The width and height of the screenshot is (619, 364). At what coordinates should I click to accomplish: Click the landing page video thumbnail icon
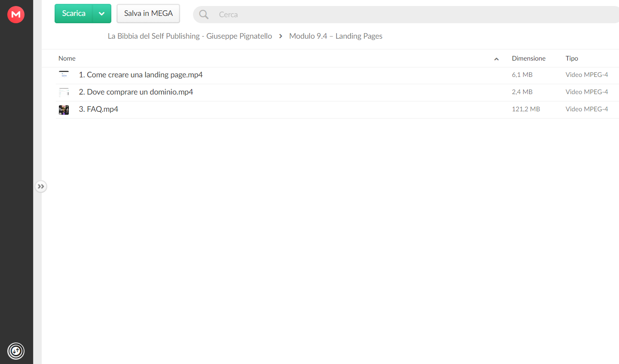pyautogui.click(x=64, y=75)
